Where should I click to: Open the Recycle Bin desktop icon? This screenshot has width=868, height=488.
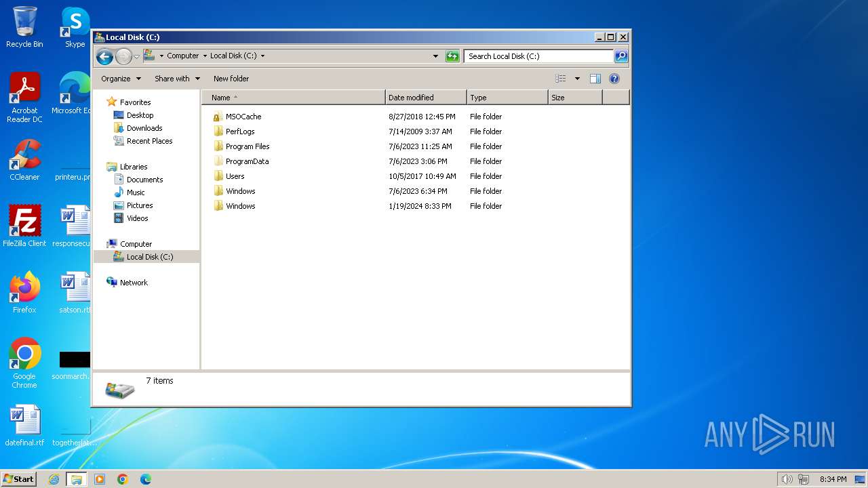[x=24, y=27]
